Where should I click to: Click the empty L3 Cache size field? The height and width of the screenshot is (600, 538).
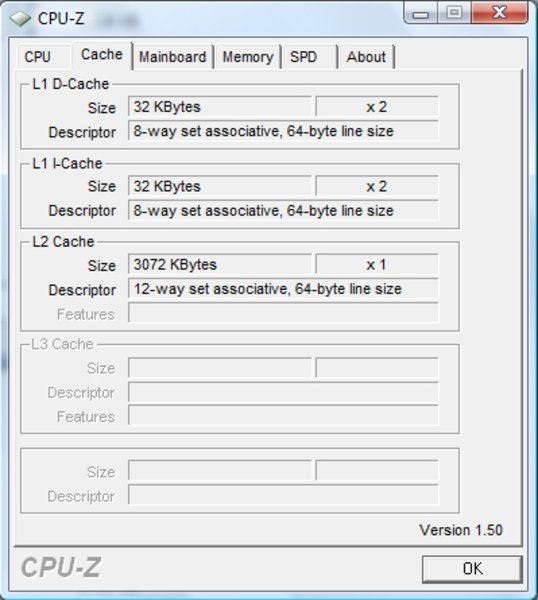[x=220, y=368]
